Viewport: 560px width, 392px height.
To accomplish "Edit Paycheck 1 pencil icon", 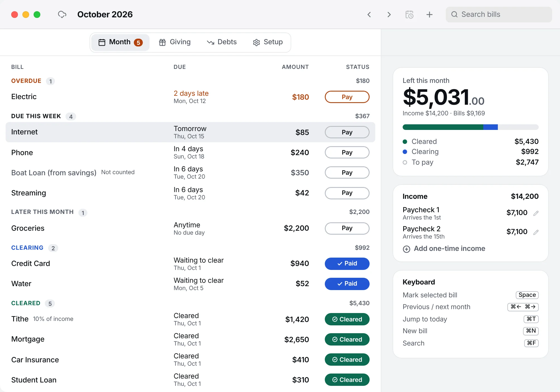I will point(536,213).
